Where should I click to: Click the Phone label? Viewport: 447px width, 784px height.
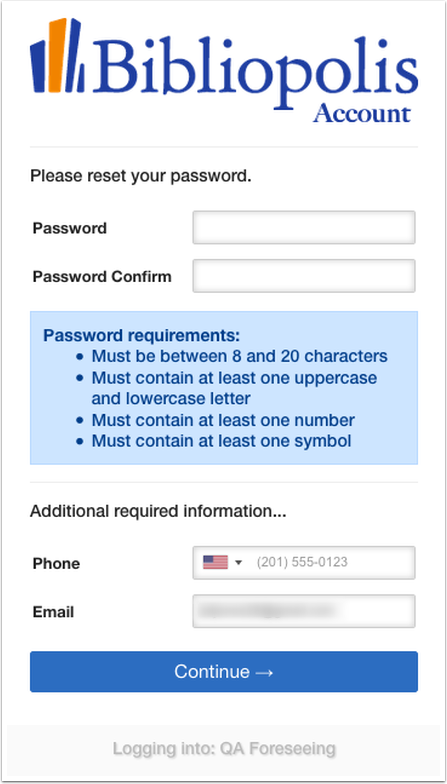[56, 564]
